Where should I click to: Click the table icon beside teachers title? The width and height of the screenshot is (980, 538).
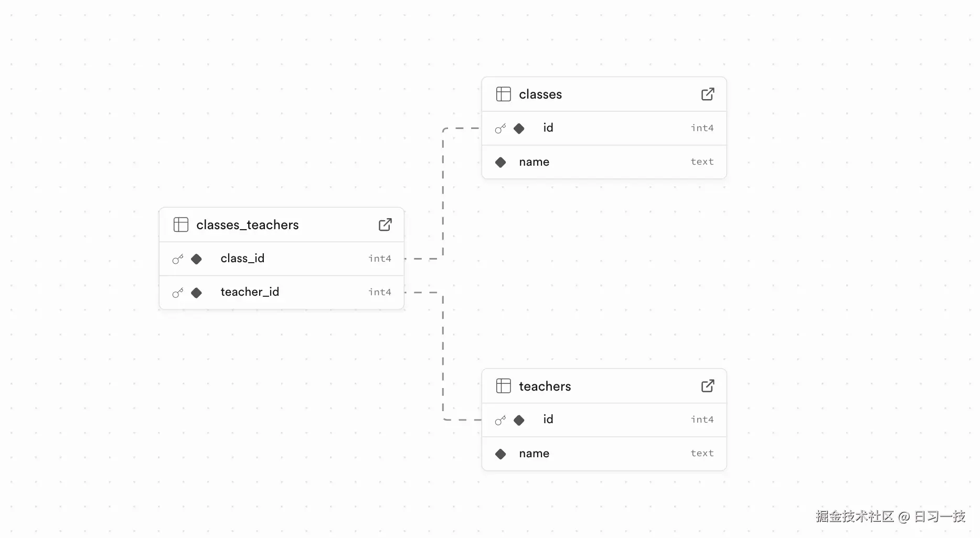click(x=503, y=386)
